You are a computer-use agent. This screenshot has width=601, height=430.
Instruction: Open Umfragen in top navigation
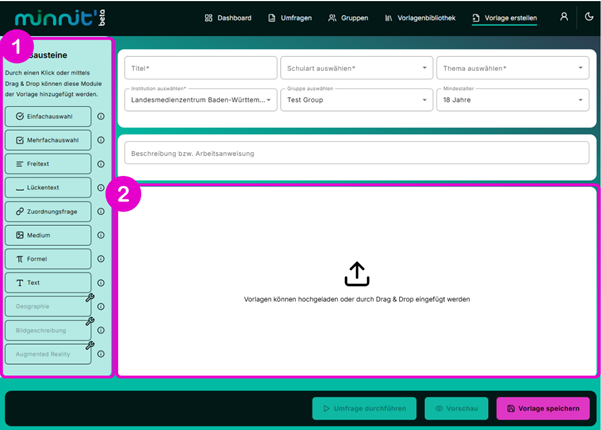pyautogui.click(x=290, y=18)
